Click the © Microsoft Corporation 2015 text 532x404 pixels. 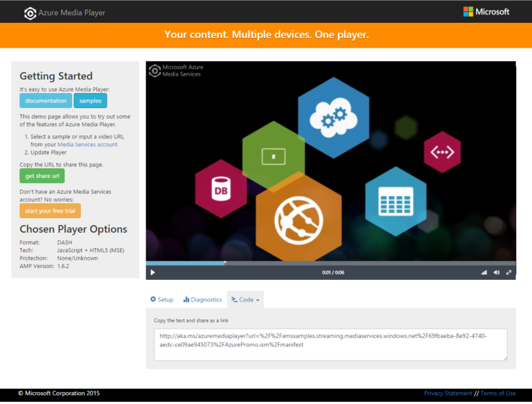pyautogui.click(x=59, y=393)
